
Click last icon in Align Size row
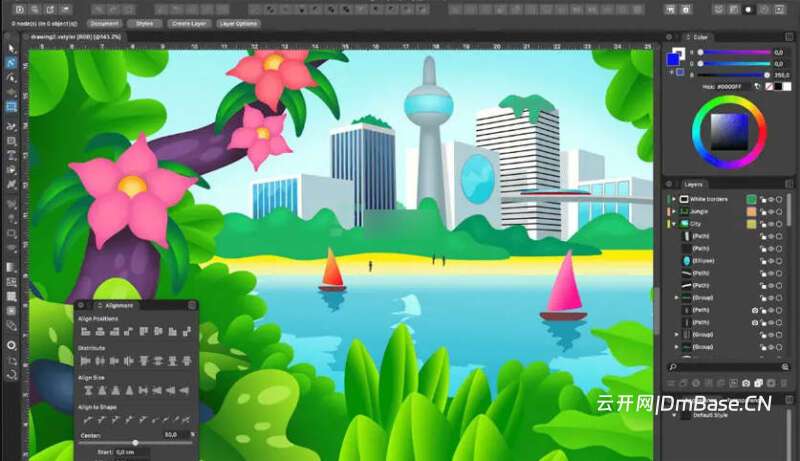tap(184, 391)
